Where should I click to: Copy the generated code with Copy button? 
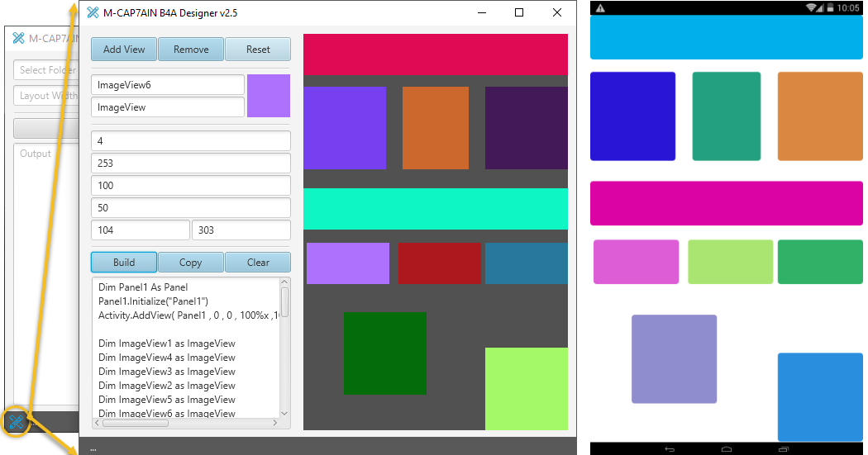(191, 263)
